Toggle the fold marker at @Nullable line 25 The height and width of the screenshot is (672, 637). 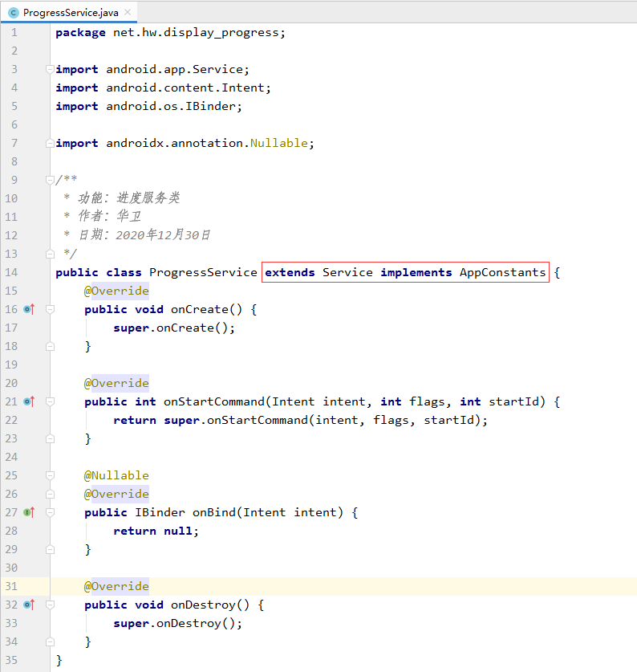[x=50, y=475]
